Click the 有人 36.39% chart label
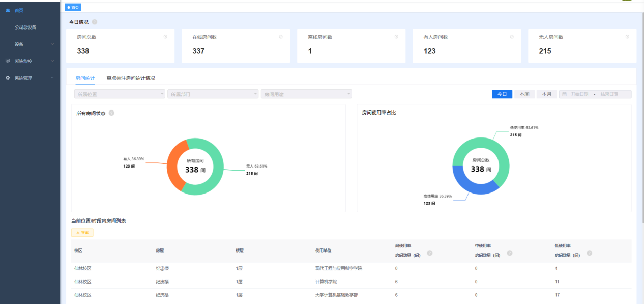The width and height of the screenshot is (644, 304). pyautogui.click(x=134, y=159)
